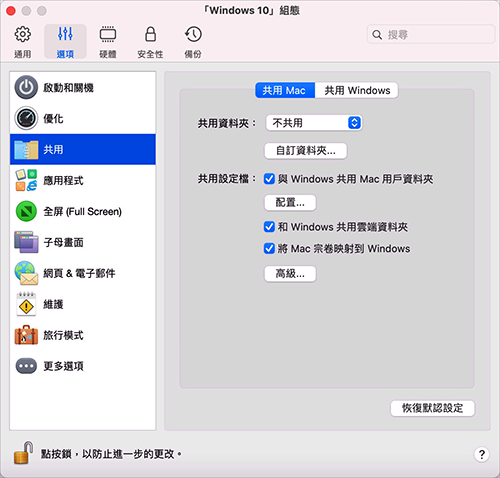Uncheck 將 Mac 宗卷映射到 Windows
Screen dimensions: 500x478
click(269, 249)
